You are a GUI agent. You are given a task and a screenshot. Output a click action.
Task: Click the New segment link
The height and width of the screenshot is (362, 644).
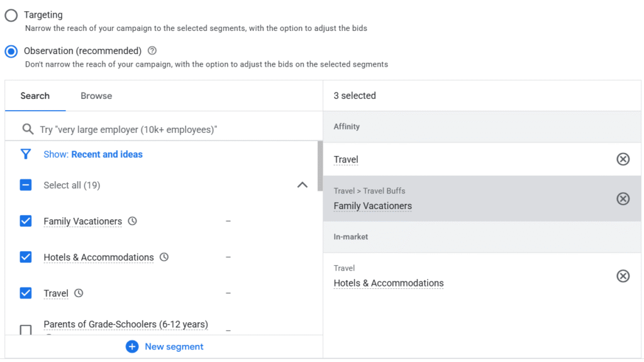tap(174, 346)
